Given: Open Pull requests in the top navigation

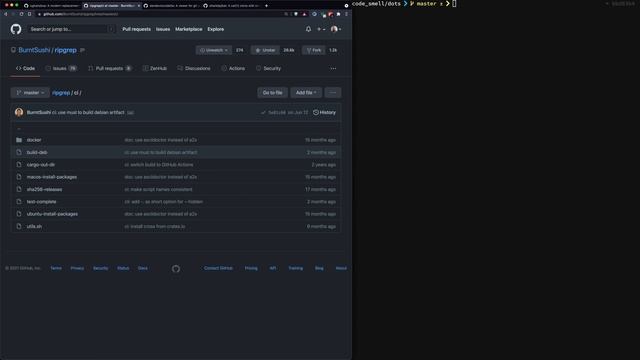Looking at the screenshot, I should pos(136,29).
